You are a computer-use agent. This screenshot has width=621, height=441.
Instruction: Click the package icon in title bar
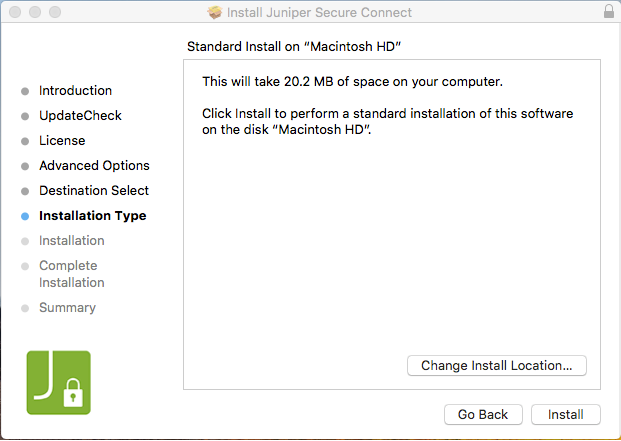point(214,12)
